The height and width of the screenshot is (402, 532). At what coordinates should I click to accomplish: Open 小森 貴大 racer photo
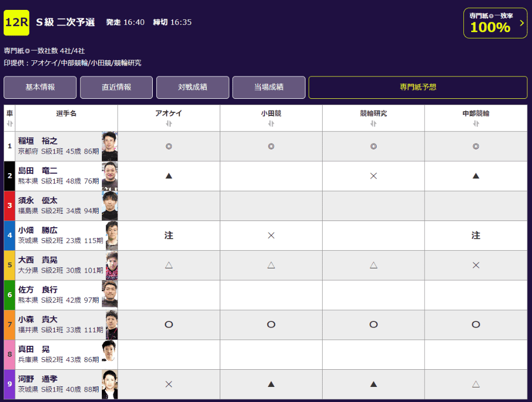click(111, 325)
